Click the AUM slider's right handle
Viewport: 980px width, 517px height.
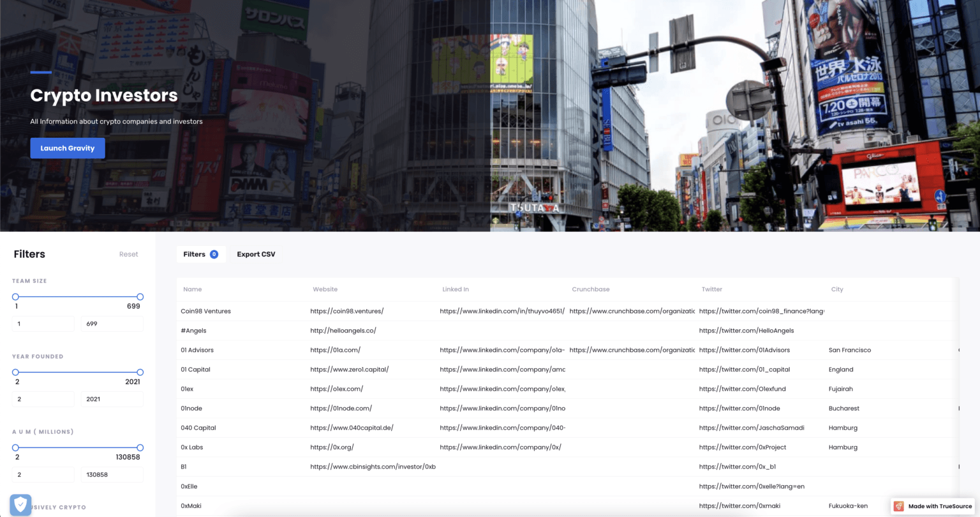(x=140, y=447)
